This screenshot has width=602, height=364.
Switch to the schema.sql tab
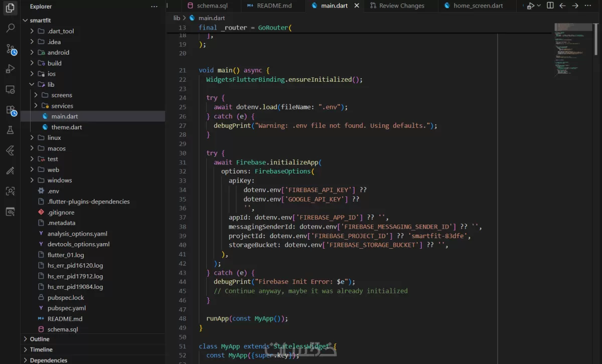(212, 6)
